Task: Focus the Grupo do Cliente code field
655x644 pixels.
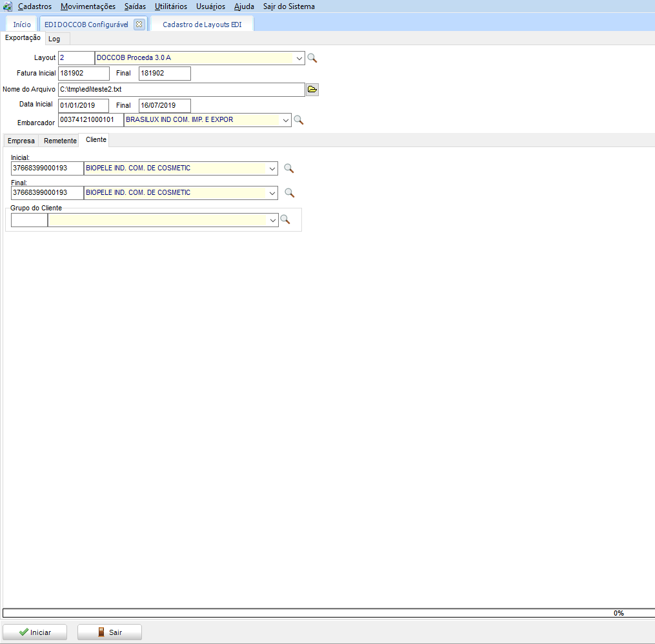Action: 29,220
